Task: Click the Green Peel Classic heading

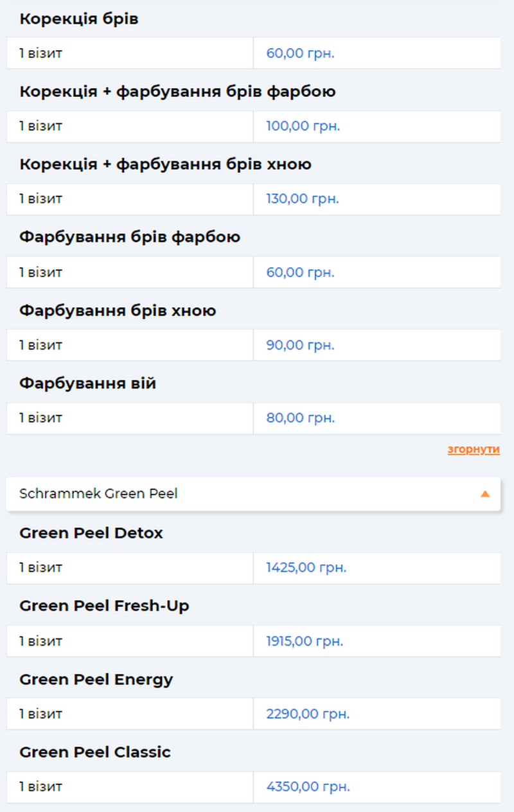Action: pyautogui.click(x=95, y=752)
